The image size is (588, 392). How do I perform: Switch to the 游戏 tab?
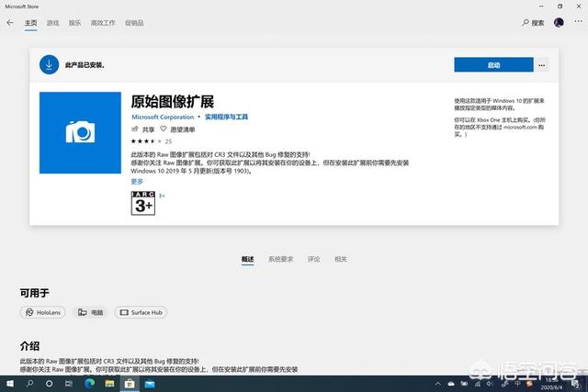coord(53,23)
